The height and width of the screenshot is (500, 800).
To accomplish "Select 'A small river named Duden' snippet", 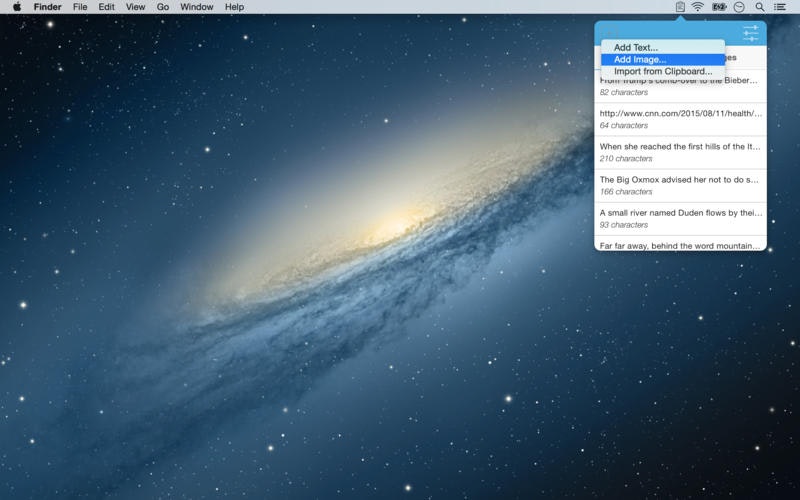I will coord(680,218).
